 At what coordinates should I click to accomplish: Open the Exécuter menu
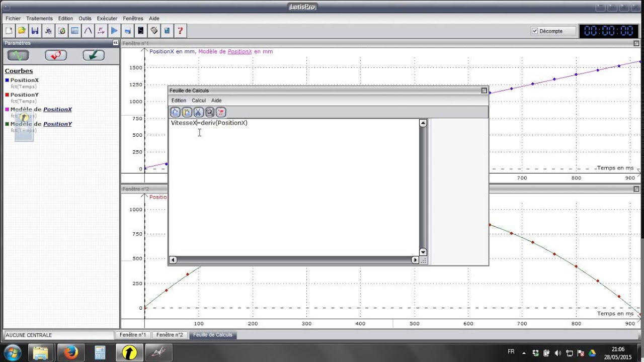point(107,19)
